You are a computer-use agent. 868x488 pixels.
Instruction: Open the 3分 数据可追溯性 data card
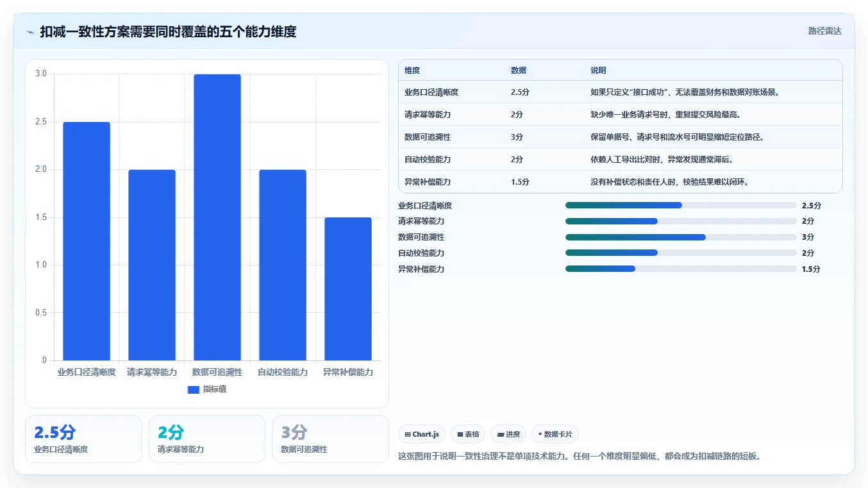(330, 439)
